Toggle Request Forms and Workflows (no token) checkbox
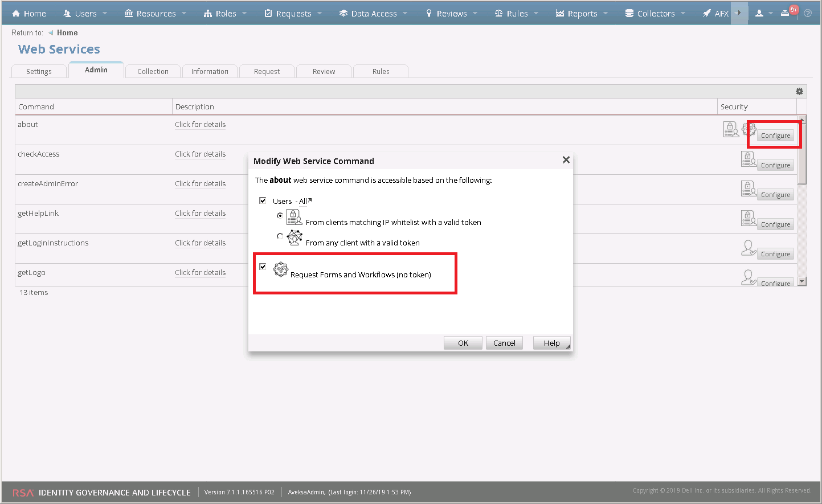This screenshot has height=504, width=822. tap(263, 266)
